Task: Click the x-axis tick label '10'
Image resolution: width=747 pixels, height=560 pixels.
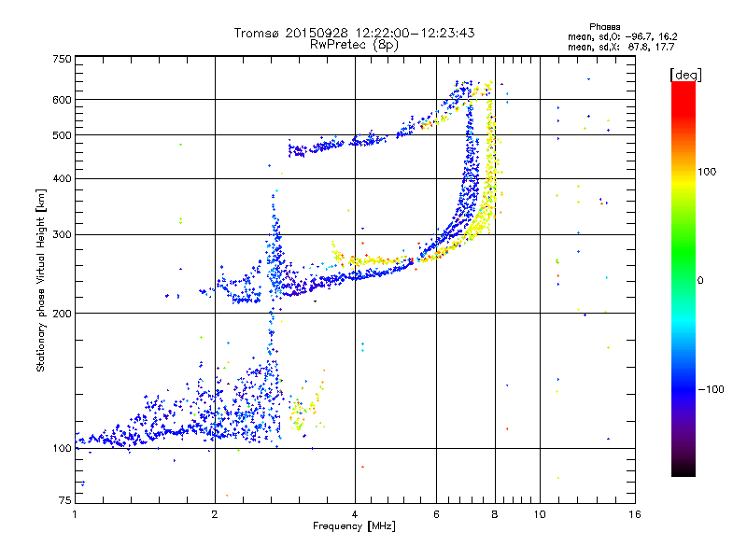Action: point(540,514)
